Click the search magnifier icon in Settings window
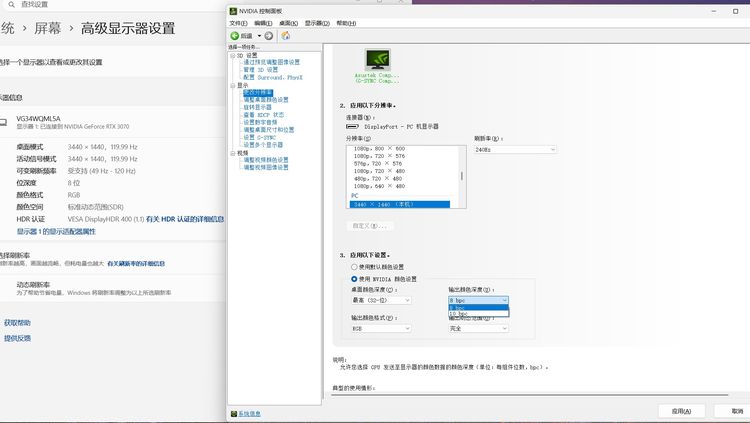The image size is (750, 423). click(x=11, y=4)
